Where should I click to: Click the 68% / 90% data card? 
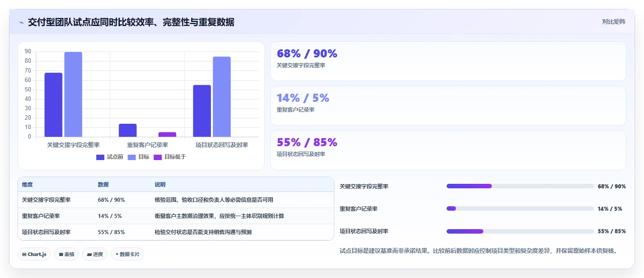[x=448, y=61]
